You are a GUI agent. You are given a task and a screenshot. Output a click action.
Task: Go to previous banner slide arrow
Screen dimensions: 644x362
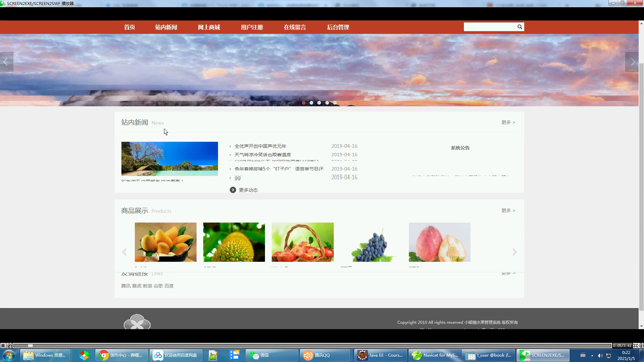[6, 62]
